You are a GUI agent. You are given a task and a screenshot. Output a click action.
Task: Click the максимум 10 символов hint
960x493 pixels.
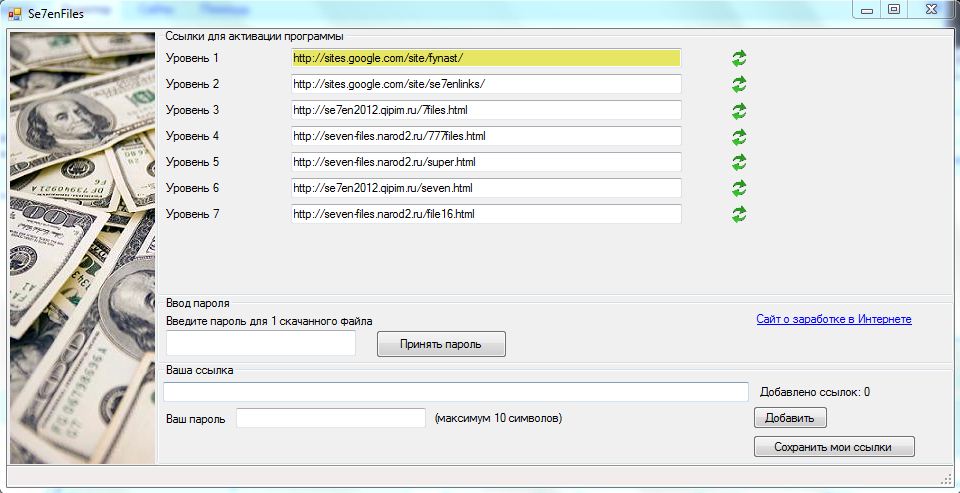tap(498, 418)
